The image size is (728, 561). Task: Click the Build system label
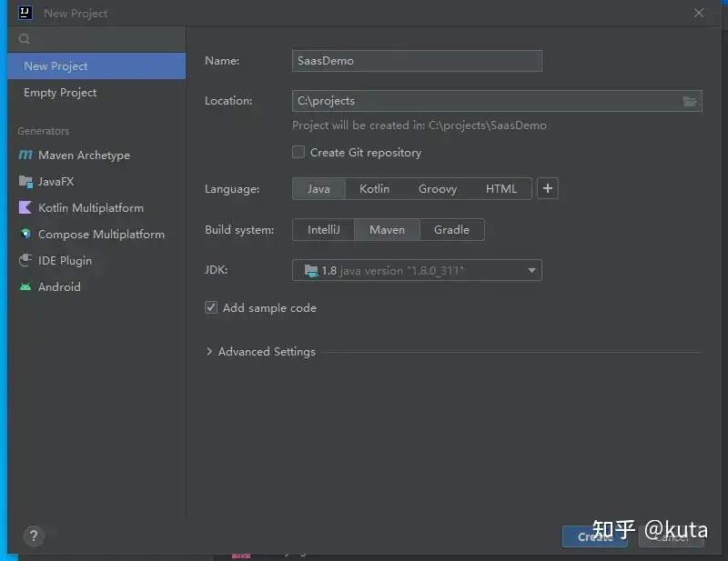(239, 230)
